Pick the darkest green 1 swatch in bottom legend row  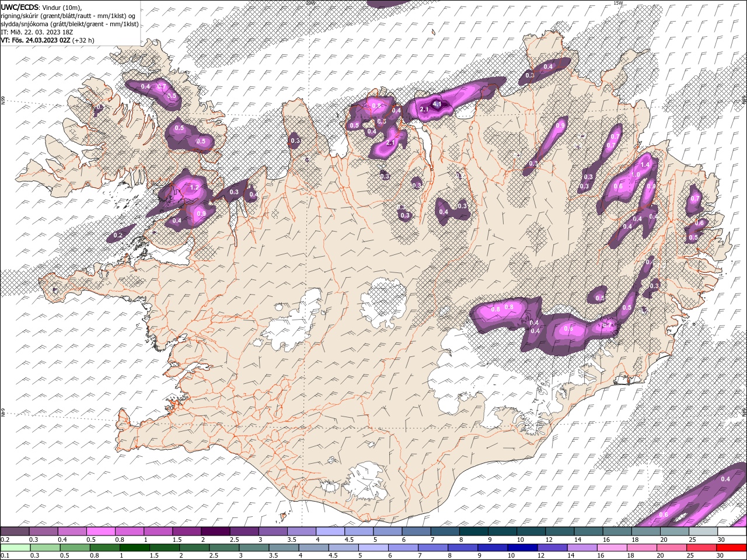pos(134,547)
